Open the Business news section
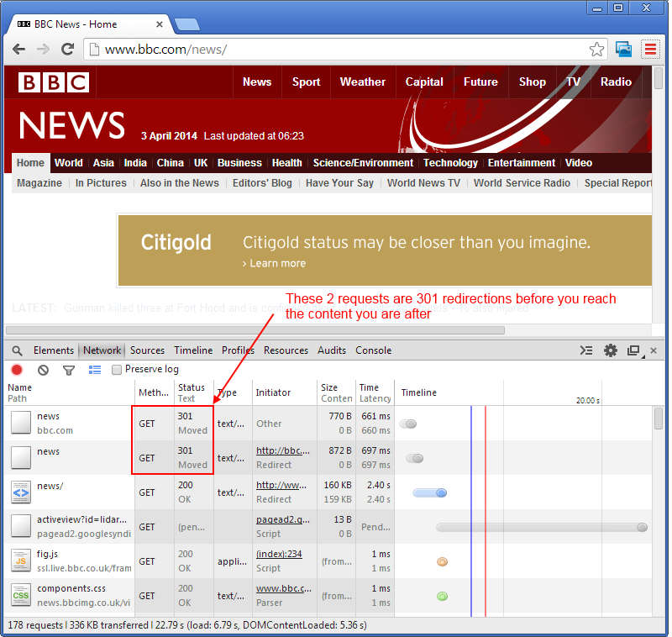Screen dimensions: 672x637 (x=239, y=163)
